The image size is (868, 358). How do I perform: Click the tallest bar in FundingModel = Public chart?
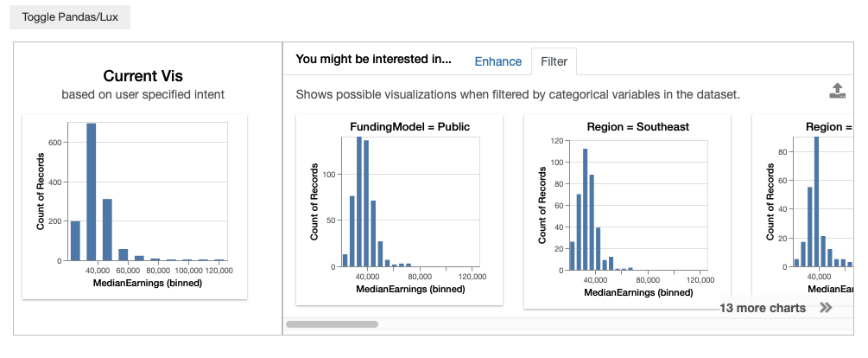(359, 202)
